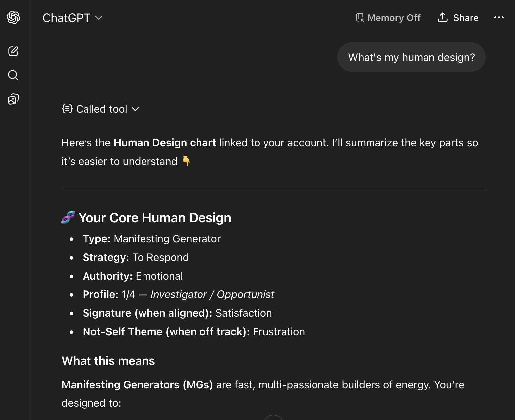The height and width of the screenshot is (420, 515).
Task: Open the images library sidebar icon
Action: click(13, 99)
